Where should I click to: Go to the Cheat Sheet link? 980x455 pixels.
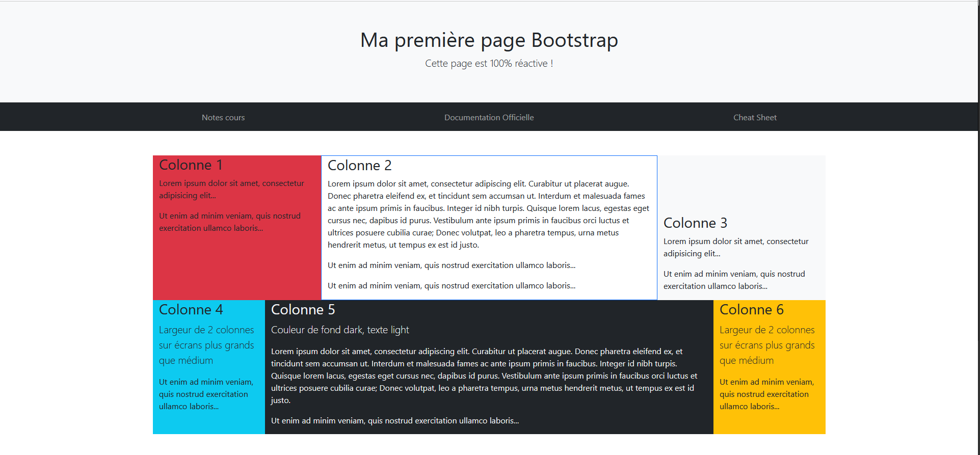pos(755,118)
